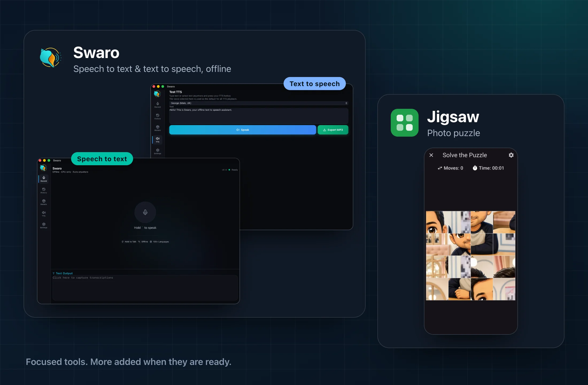Click the Text to speech label pill
Image resolution: width=588 pixels, height=385 pixels.
tap(315, 84)
